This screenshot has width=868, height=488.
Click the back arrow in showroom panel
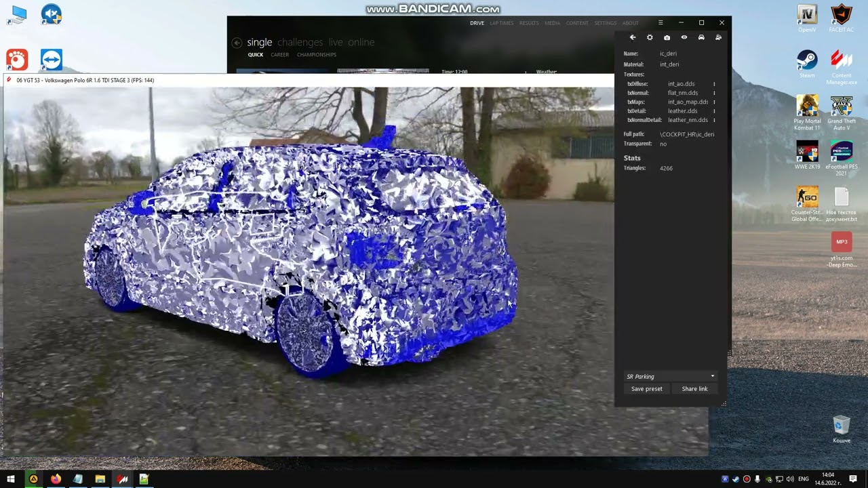(633, 38)
